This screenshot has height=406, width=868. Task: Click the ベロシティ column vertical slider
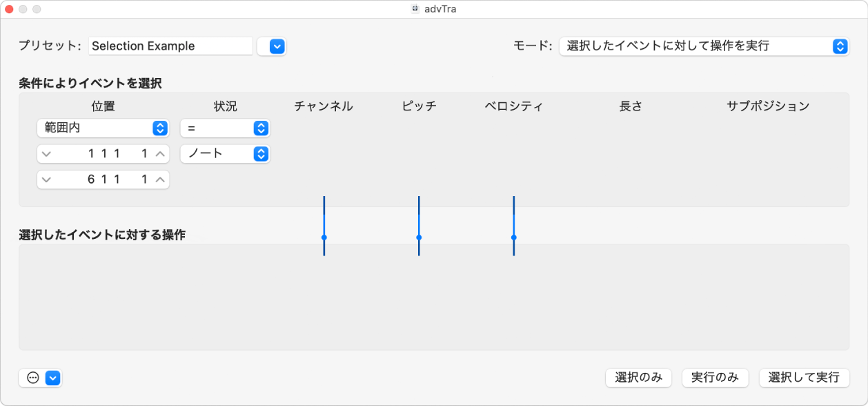pyautogui.click(x=513, y=238)
